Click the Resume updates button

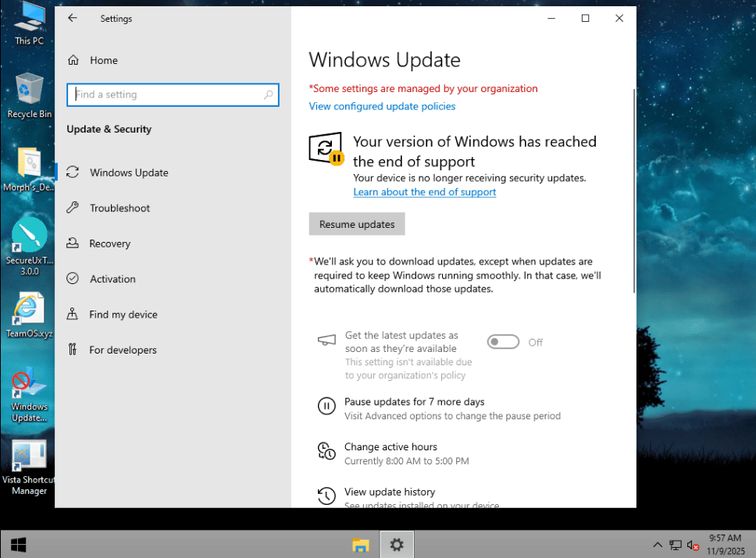[357, 224]
